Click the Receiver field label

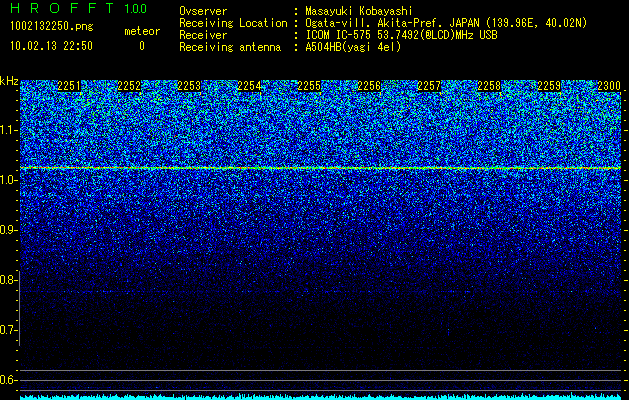coord(203,35)
